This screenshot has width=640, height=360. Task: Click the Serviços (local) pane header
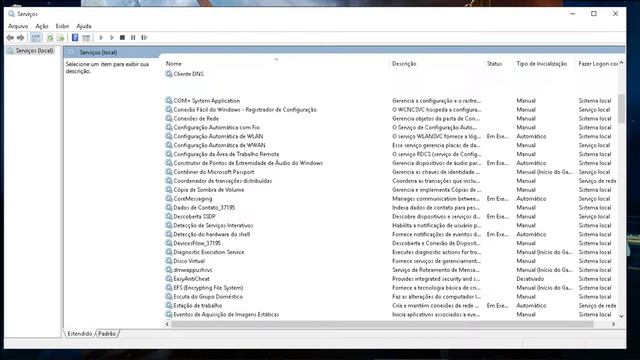[98, 52]
